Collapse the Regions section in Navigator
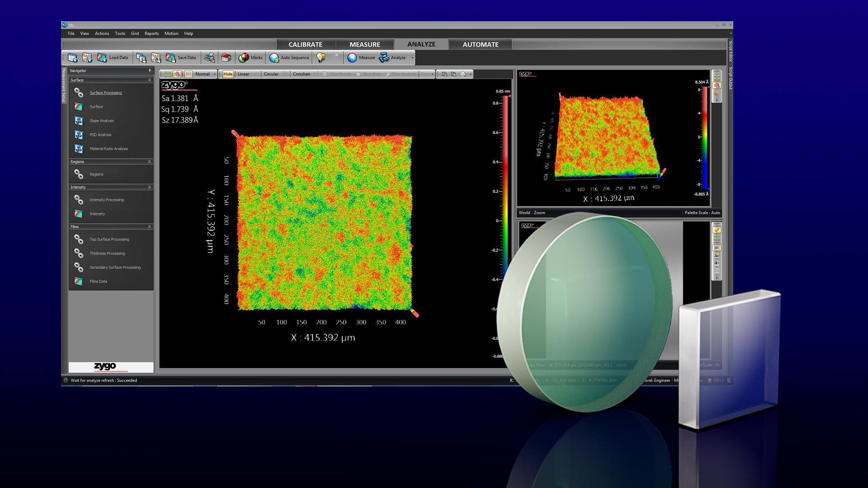This screenshot has width=868, height=488. pos(150,162)
